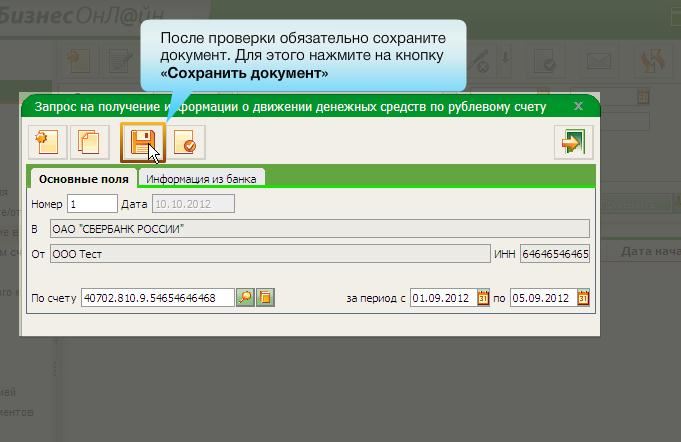Click the ИНН field
This screenshot has height=442, width=681.
click(555, 254)
